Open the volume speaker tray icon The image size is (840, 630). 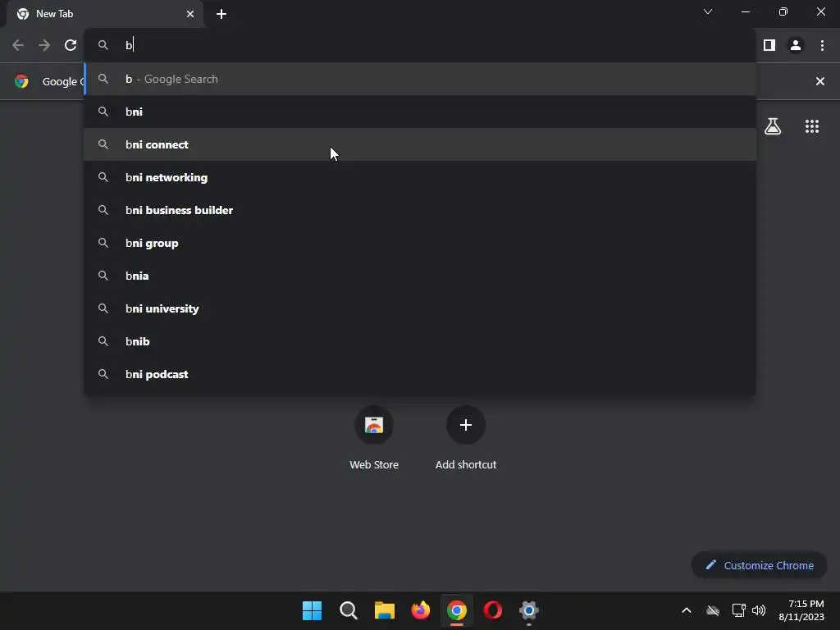(759, 610)
